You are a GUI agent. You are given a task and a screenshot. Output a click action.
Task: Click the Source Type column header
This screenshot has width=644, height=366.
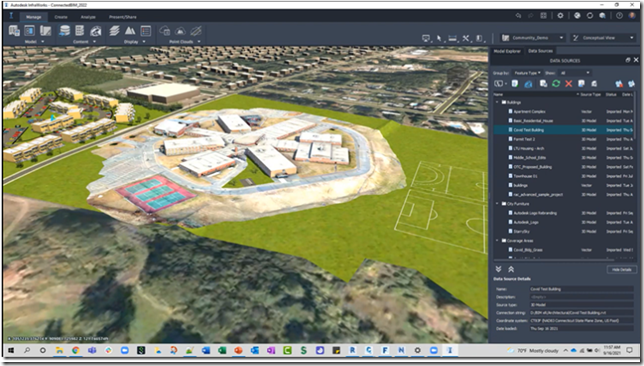tap(591, 94)
